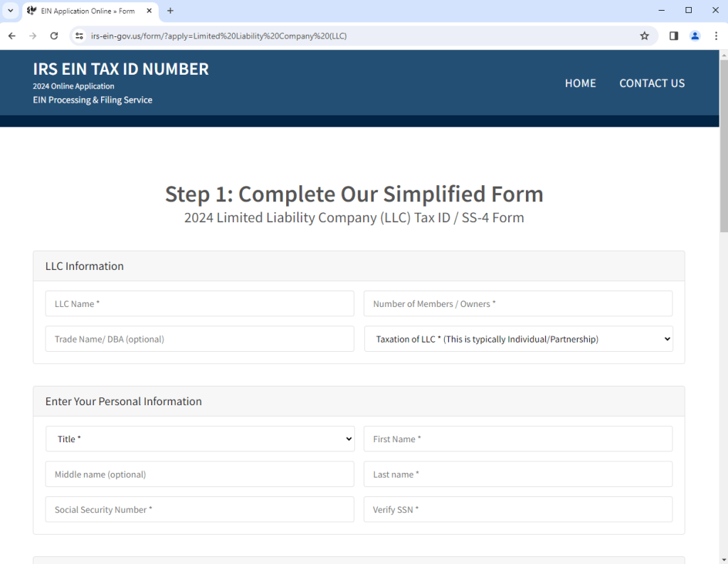Open CONTACT US in navigation menu
The width and height of the screenshot is (728, 564).
(651, 83)
